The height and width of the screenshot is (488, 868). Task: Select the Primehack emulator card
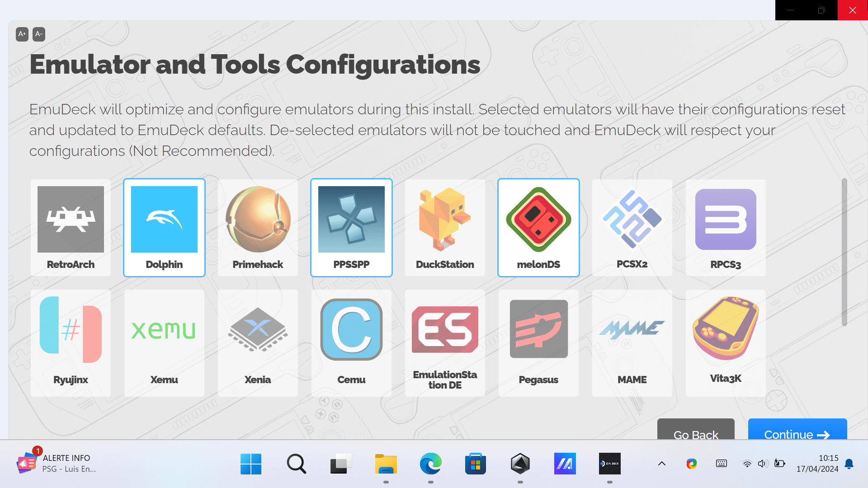point(258,228)
